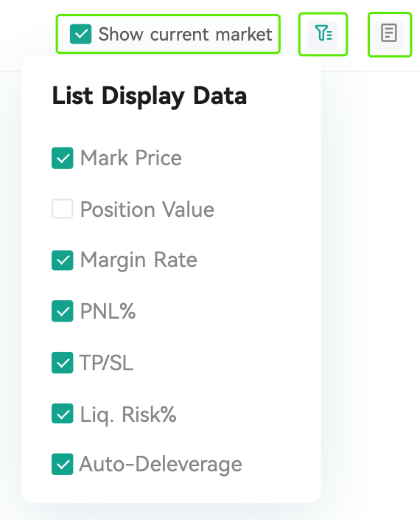420x520 pixels.
Task: Select the Position Value label
Action: point(147,209)
